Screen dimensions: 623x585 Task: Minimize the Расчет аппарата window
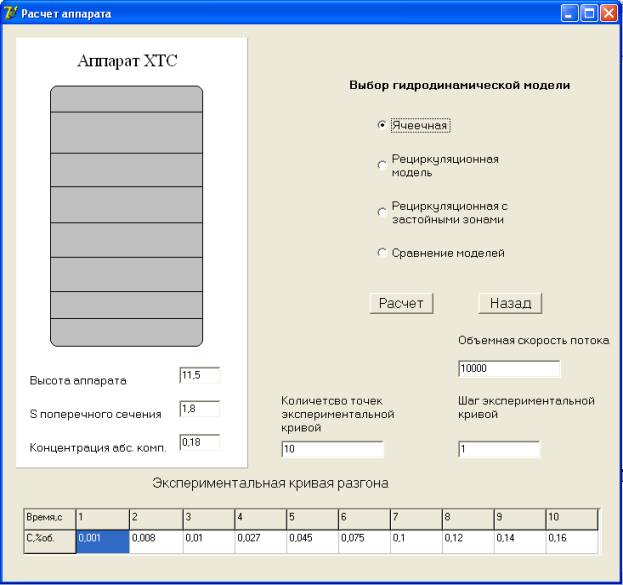click(x=570, y=15)
